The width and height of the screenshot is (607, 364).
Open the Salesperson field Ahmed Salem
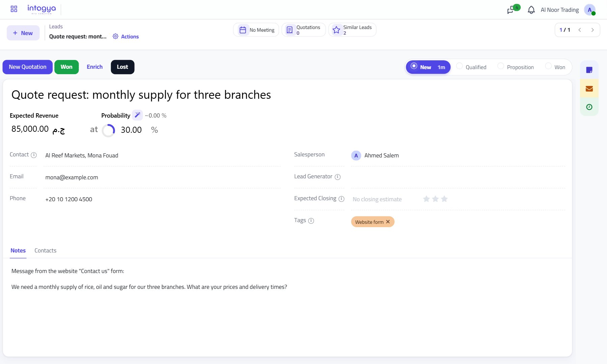pos(458,155)
